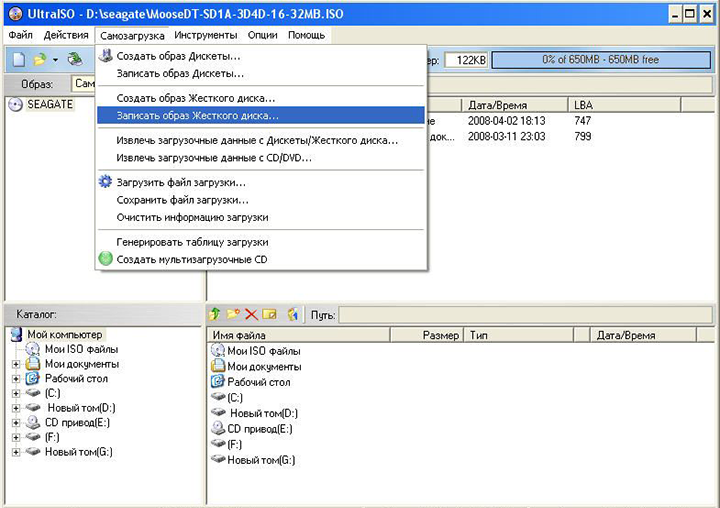Viewport: 720px width, 508px height.
Task: Click Тип column header in local pane
Action: [x=518, y=335]
